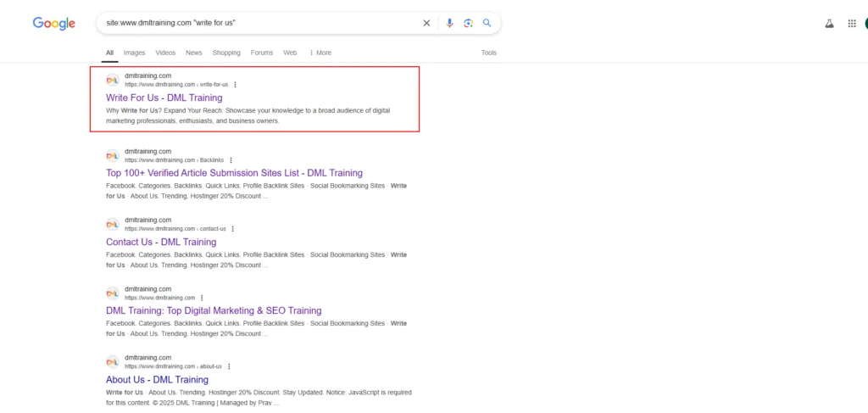Open three-dot menu for write-for-us result
Viewport: 868px width, 413px height.
tap(235, 84)
